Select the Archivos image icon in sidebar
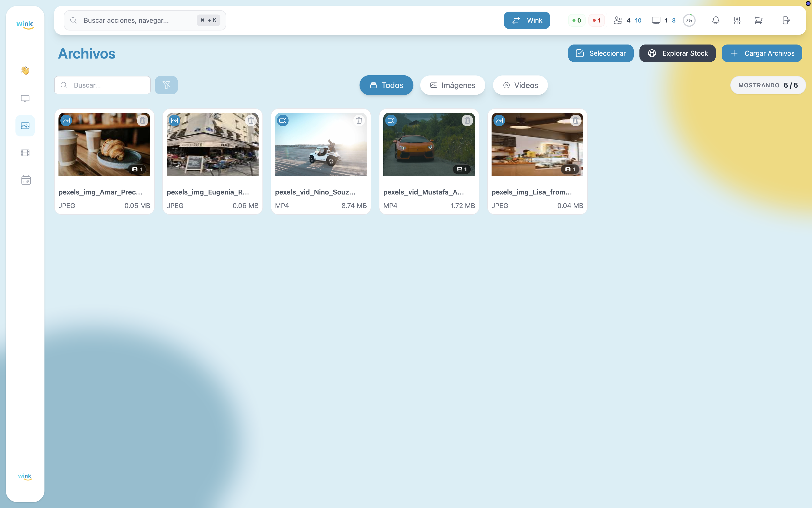 click(x=25, y=126)
